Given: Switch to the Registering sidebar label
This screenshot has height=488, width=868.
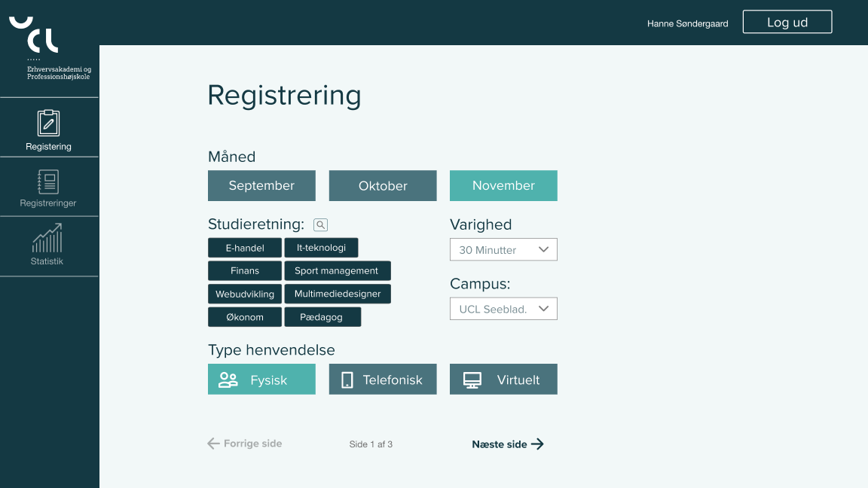Looking at the screenshot, I should (x=49, y=147).
